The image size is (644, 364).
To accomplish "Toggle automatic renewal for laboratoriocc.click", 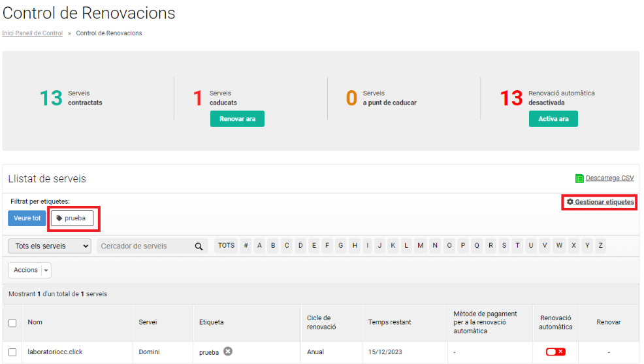I will [x=556, y=352].
